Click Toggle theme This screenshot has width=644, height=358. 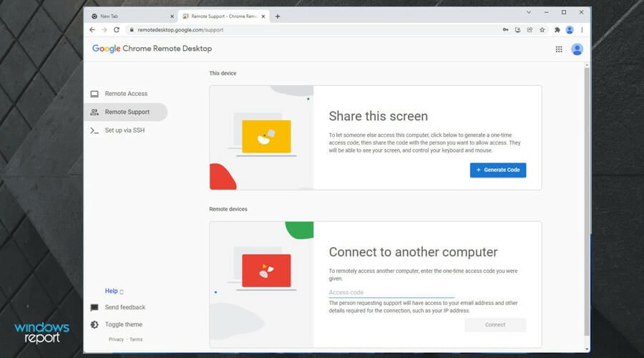coord(123,325)
